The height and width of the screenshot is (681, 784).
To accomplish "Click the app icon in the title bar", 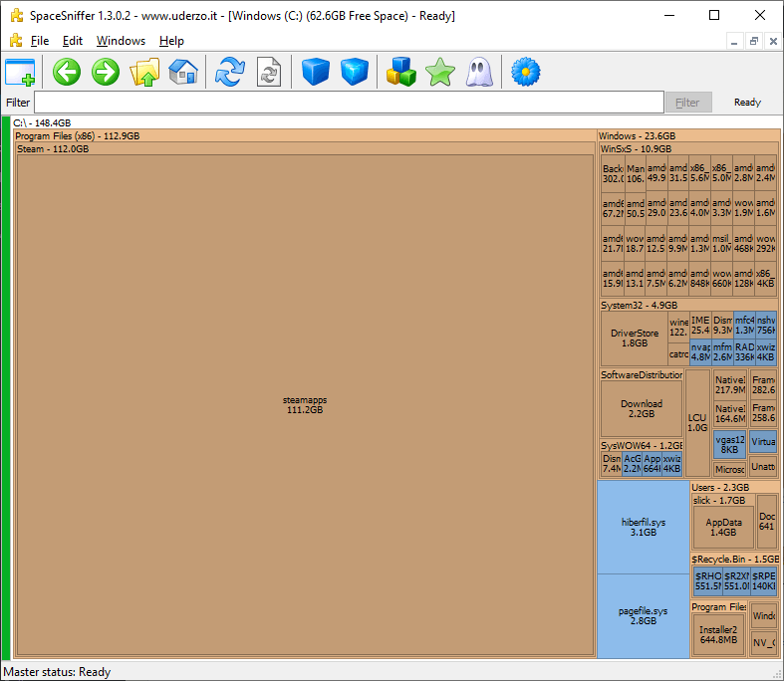I will coord(17,16).
